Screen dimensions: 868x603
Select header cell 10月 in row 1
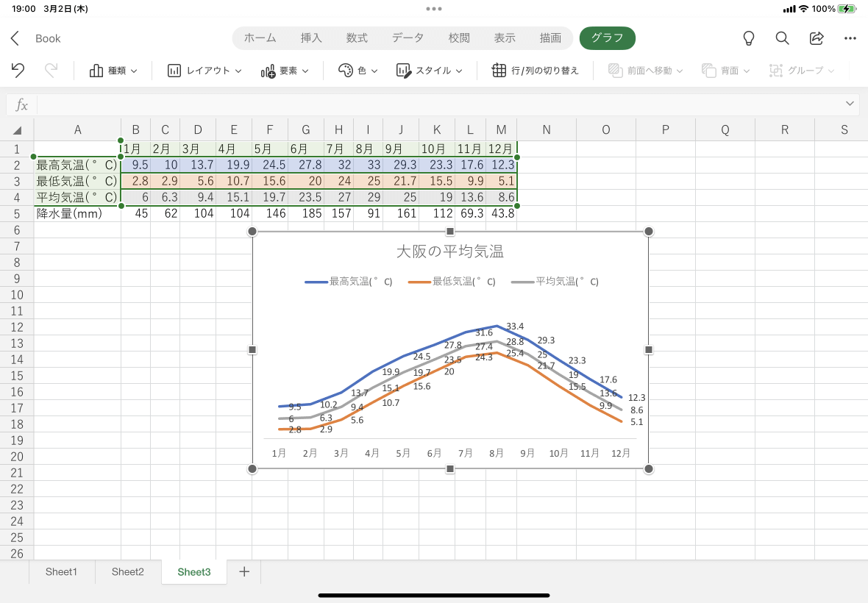[x=437, y=149]
